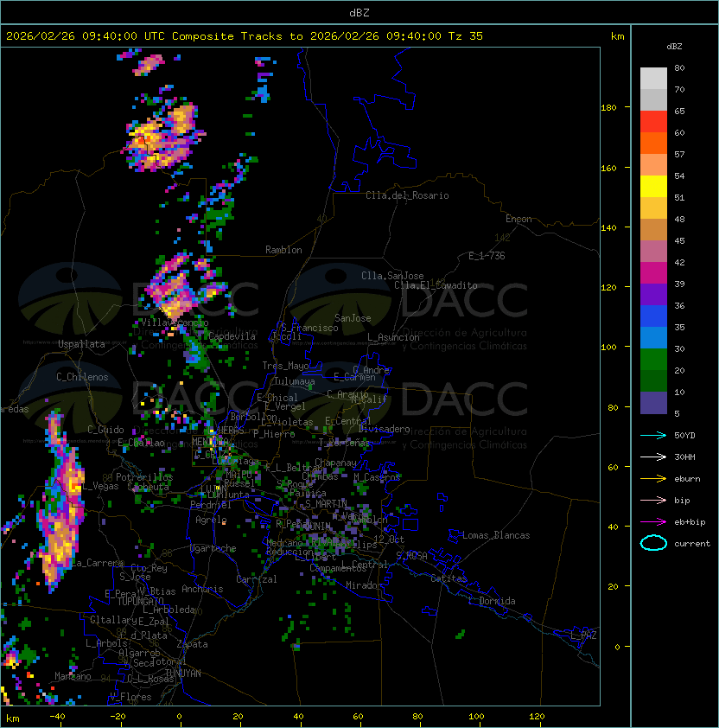Click the C_Chilenos place label

pyautogui.click(x=82, y=377)
